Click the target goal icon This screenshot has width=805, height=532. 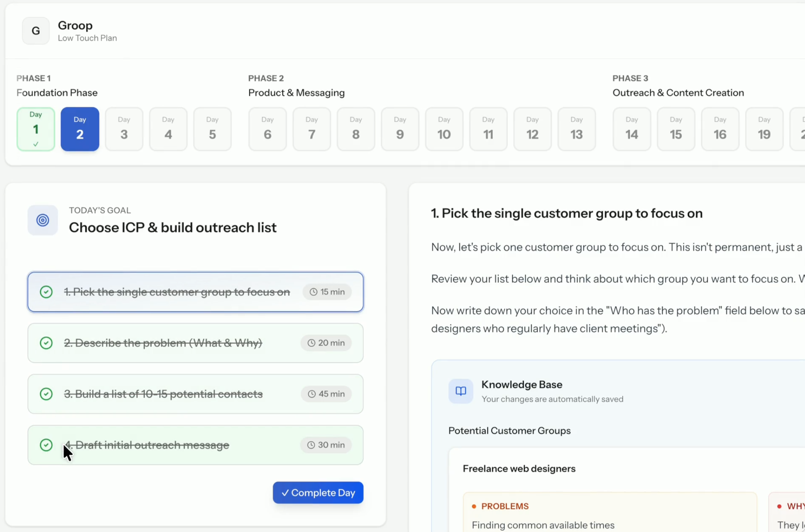(43, 220)
